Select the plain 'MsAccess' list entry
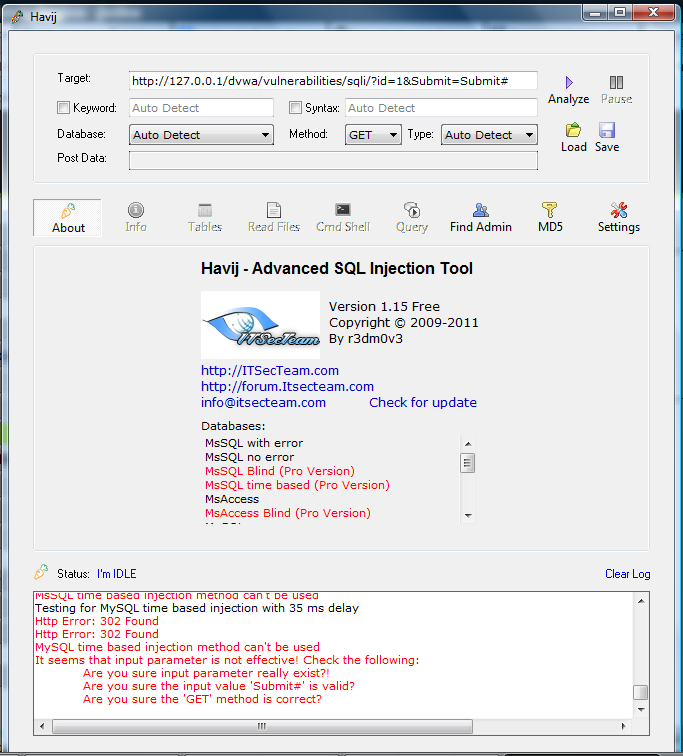The height and width of the screenshot is (756, 683). [232, 499]
